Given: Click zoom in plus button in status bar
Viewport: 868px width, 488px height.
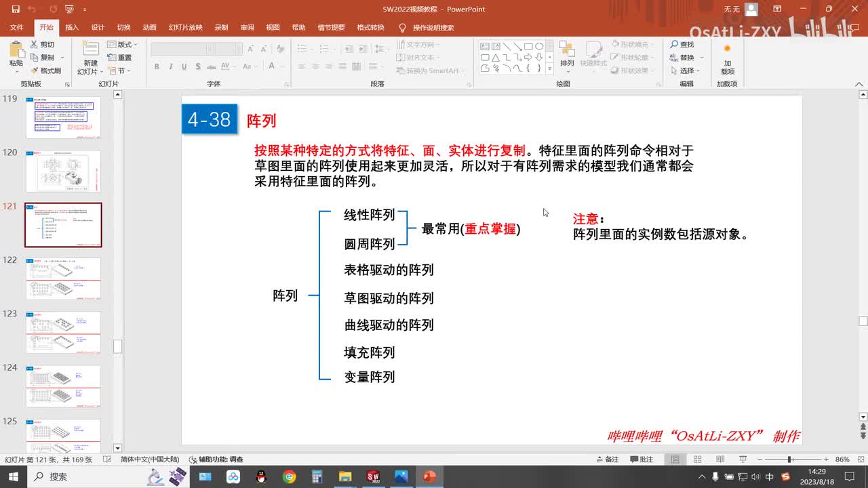Looking at the screenshot, I should (x=825, y=460).
